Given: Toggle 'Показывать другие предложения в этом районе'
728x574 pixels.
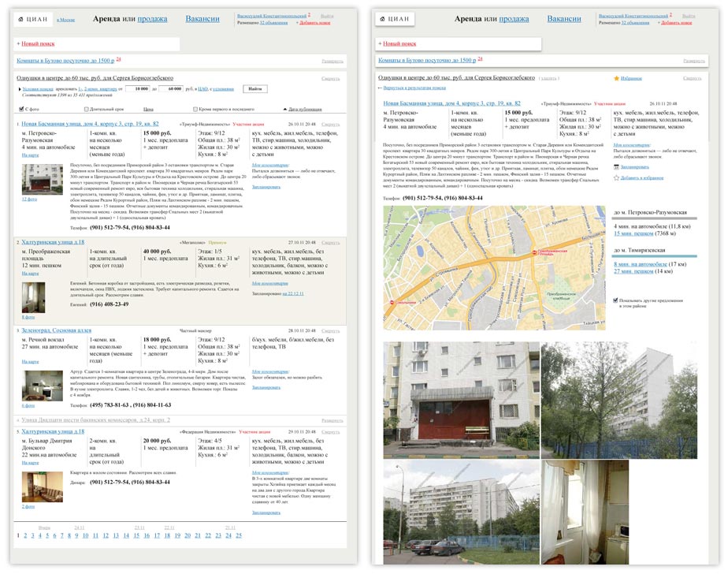Looking at the screenshot, I should pyautogui.click(x=616, y=300).
